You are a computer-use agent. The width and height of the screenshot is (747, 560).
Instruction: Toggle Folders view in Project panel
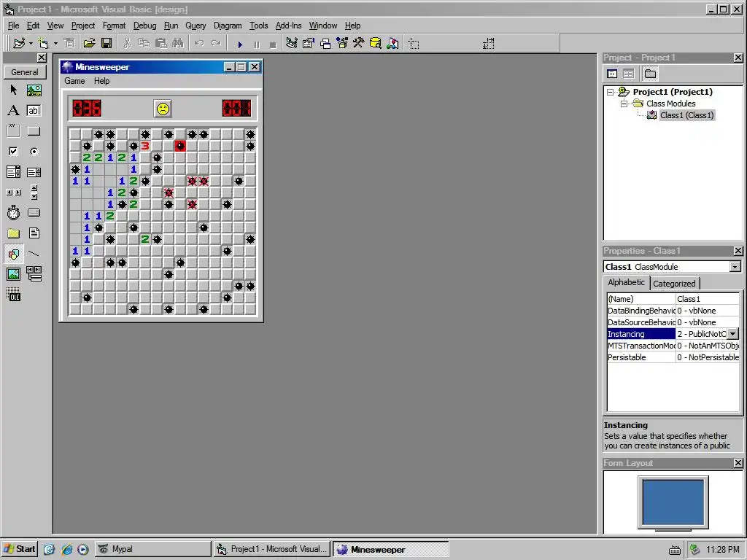(650, 74)
